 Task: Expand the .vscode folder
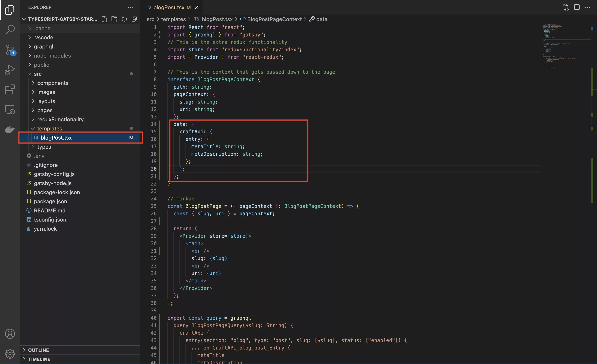[x=80, y=37]
